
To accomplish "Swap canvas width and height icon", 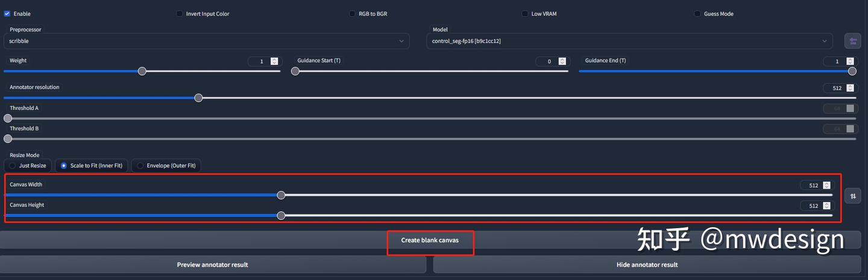I will (x=852, y=196).
